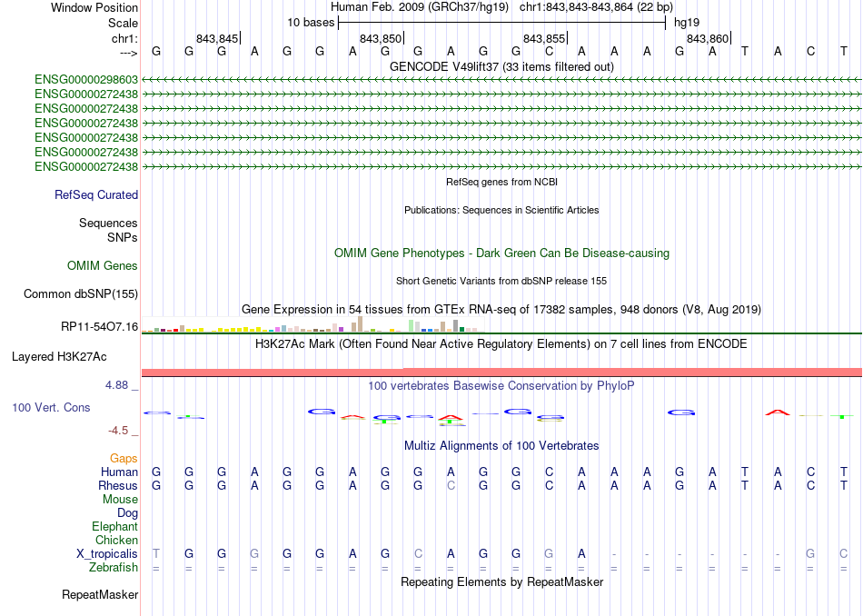Image resolution: width=863 pixels, height=616 pixels.
Task: Click the Chicken alignment row label
Action: click(x=116, y=540)
